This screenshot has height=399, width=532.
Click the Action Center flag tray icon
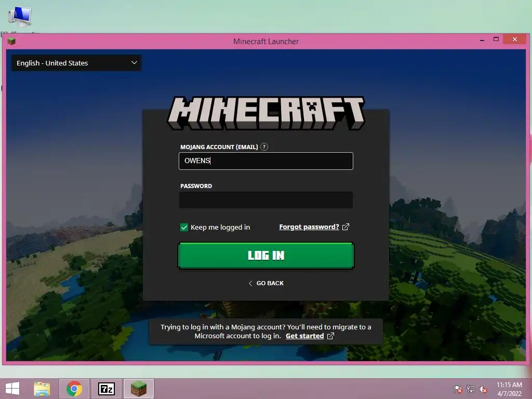[458, 389]
